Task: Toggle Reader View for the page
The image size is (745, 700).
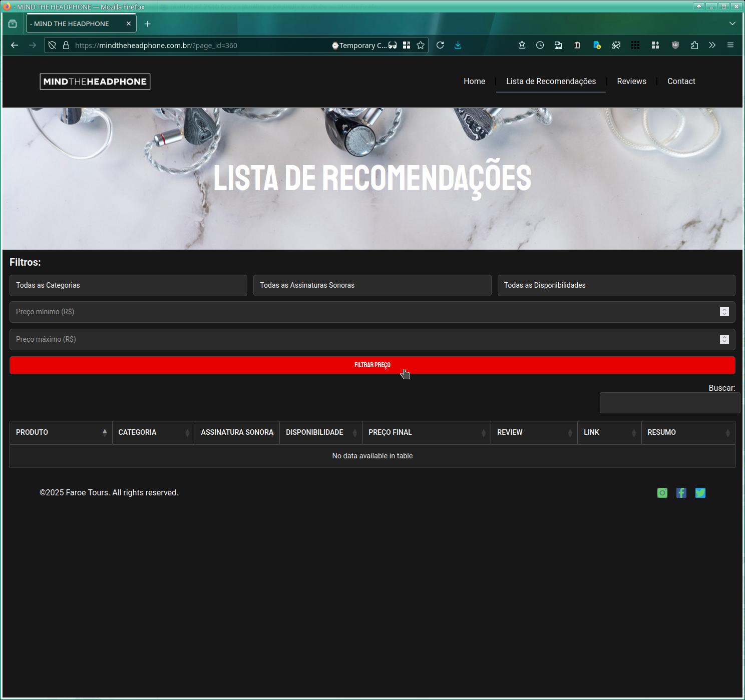Action: [x=394, y=45]
